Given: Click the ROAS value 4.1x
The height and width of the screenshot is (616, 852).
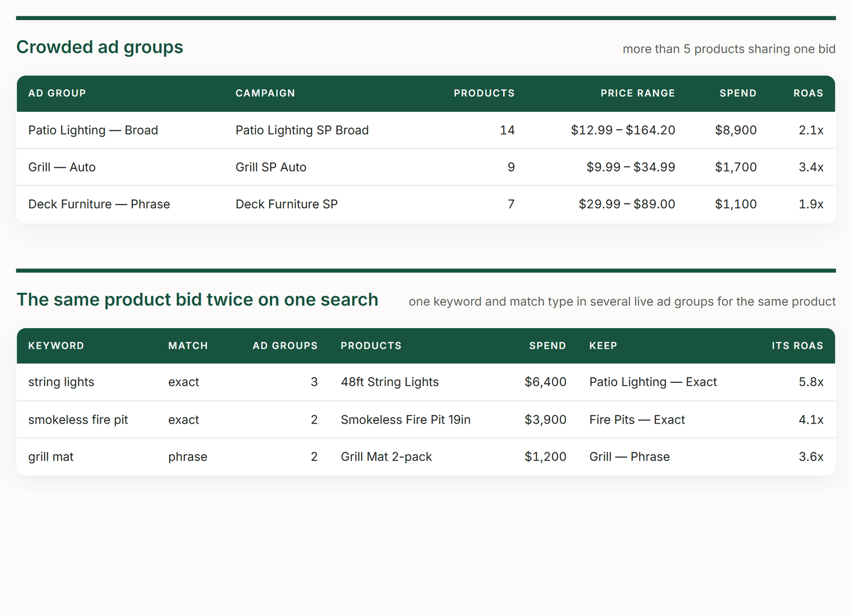Looking at the screenshot, I should point(811,420).
